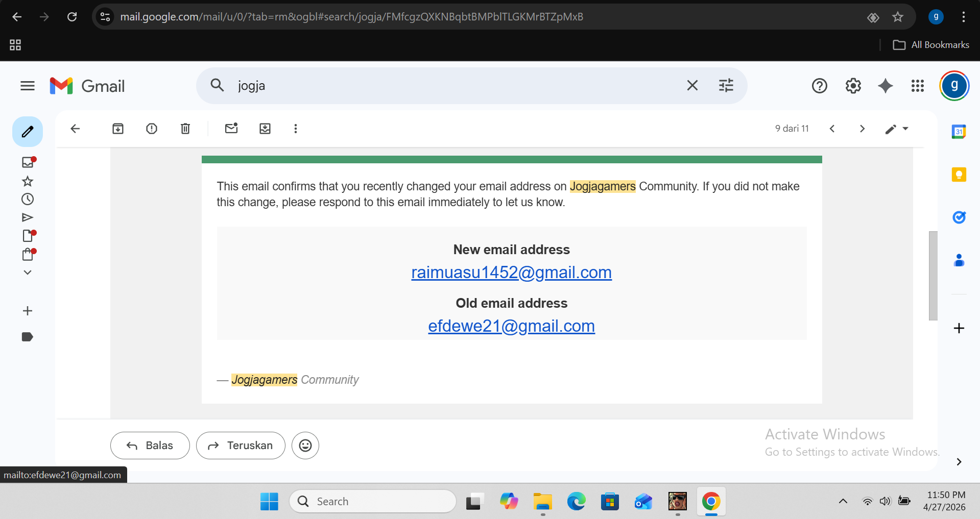Image resolution: width=980 pixels, height=519 pixels.
Task: Click the taskbar Search box
Action: tap(372, 501)
